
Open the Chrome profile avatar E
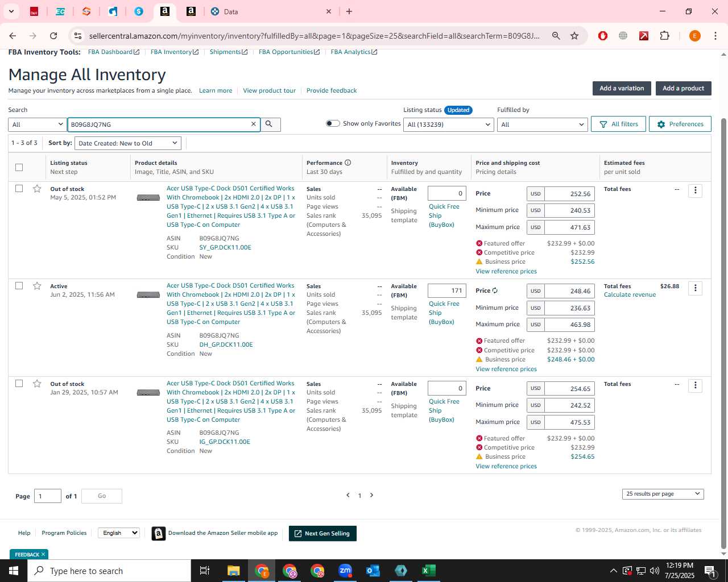(694, 36)
